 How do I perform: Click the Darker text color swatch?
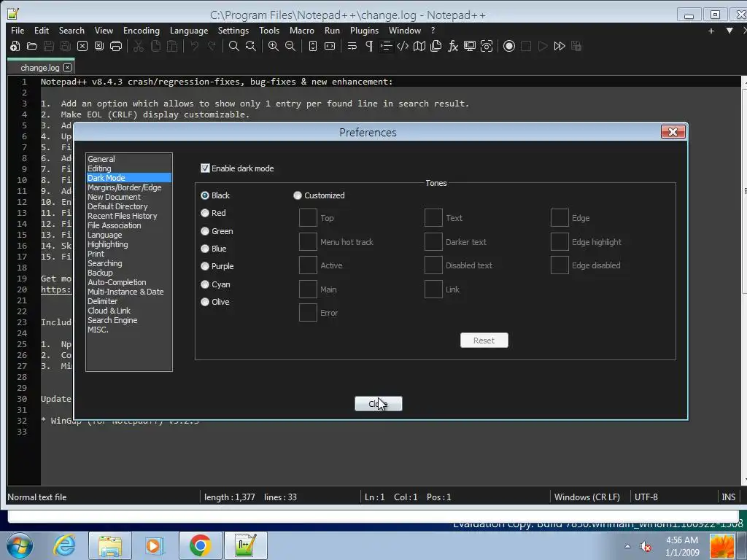click(x=433, y=242)
